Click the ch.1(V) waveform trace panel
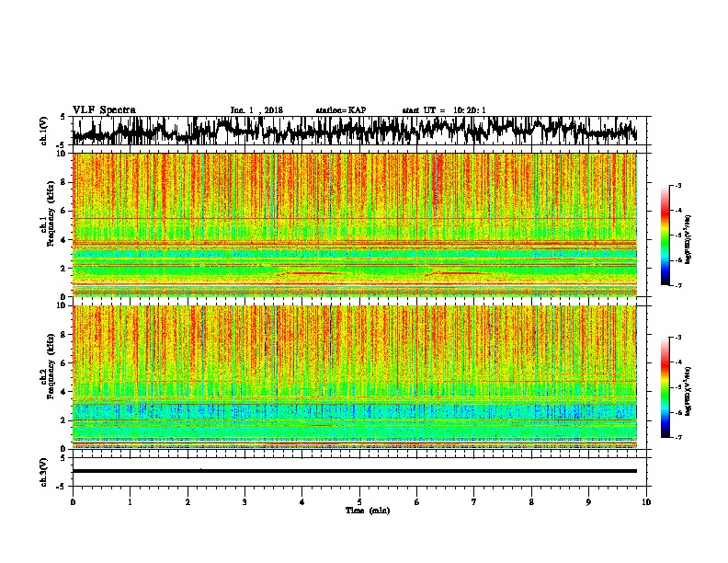The image size is (728, 563). tap(359, 131)
